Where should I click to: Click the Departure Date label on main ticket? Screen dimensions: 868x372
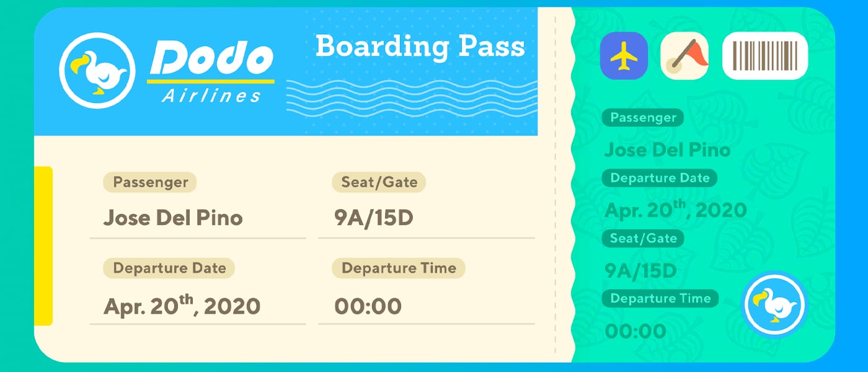point(169,268)
